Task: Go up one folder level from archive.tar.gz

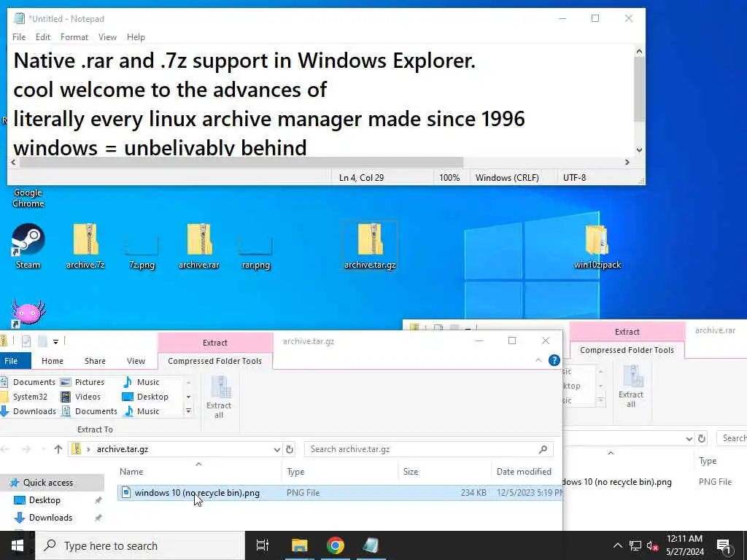Action: pos(58,449)
